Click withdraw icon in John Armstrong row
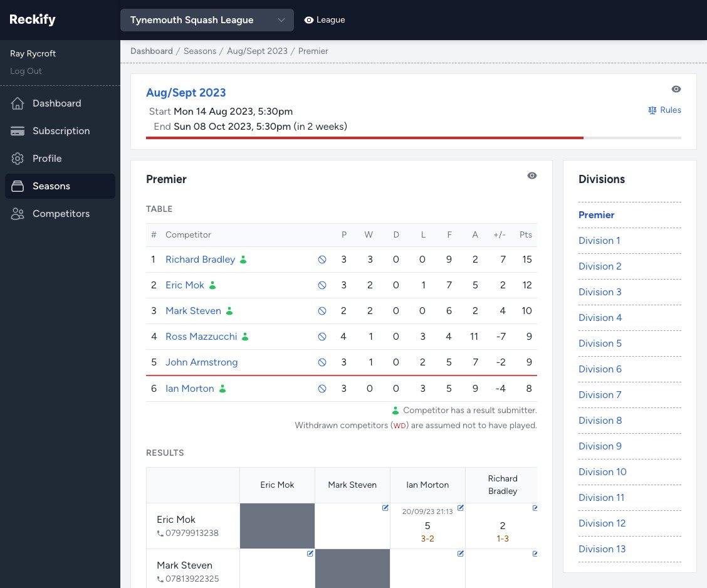 (322, 362)
